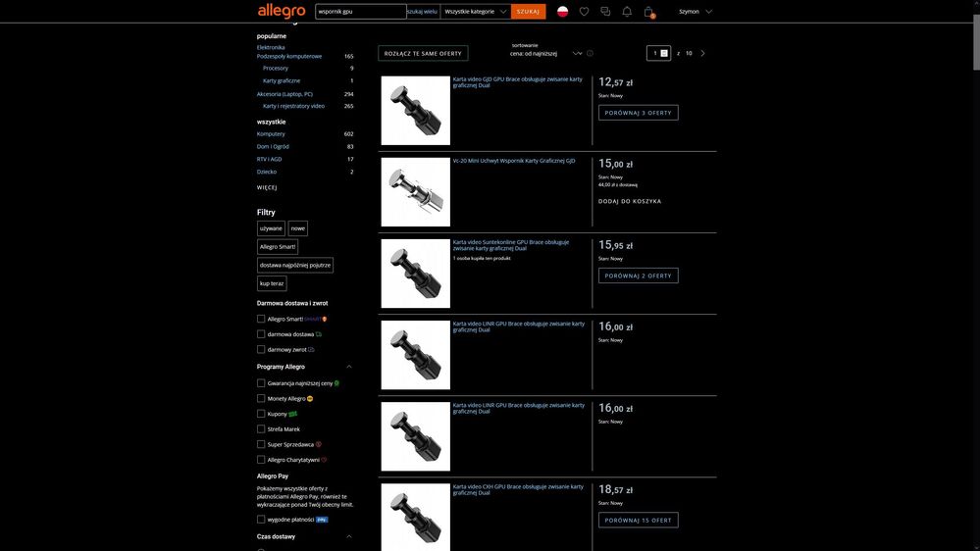Click 'PORÓWNAJ 15 OFERT' button
This screenshot has height=551, width=980.
coord(638,521)
